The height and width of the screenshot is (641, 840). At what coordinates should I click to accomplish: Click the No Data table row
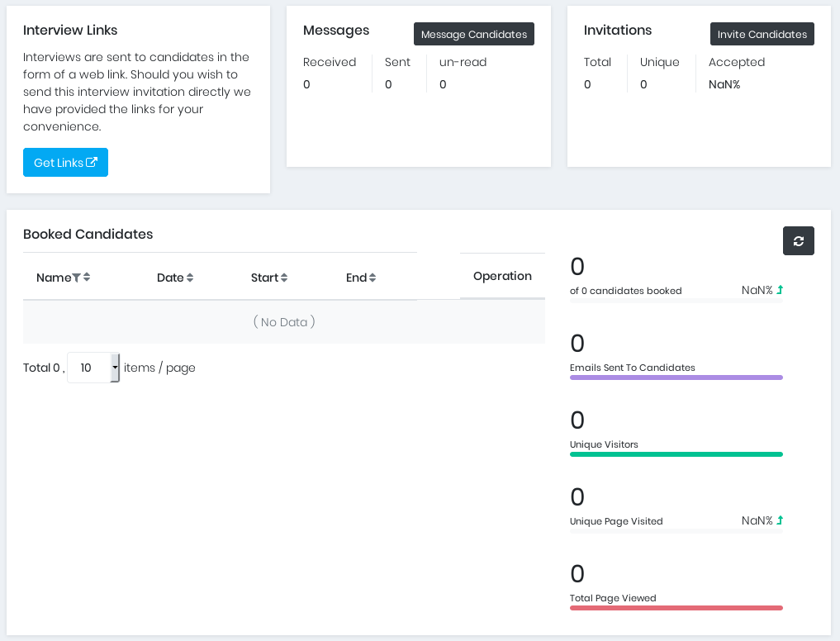tap(284, 322)
